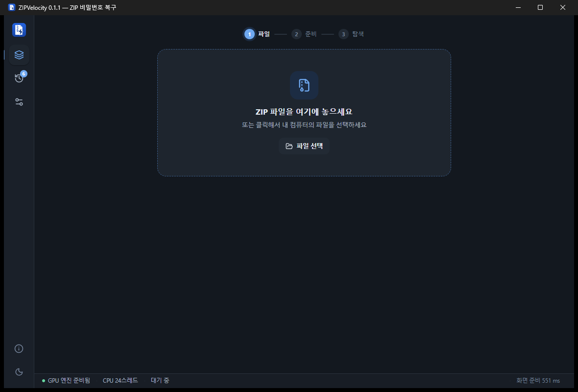Click the ZIPVelocity logo icon in sidebar

click(19, 30)
